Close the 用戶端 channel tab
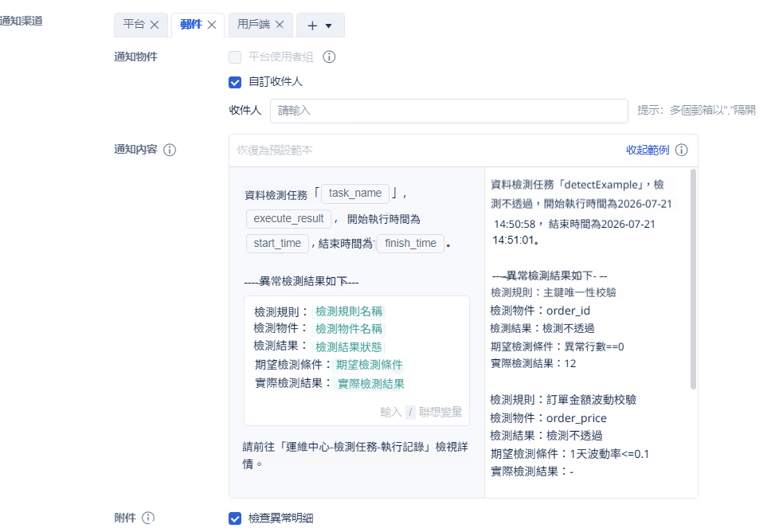The width and height of the screenshot is (779, 532). pyautogui.click(x=280, y=25)
